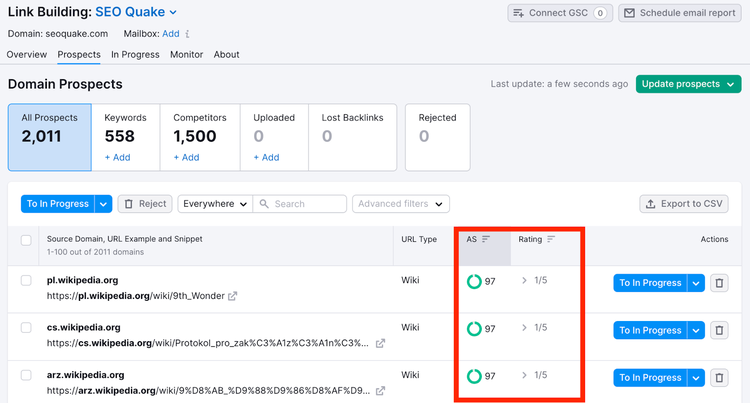Open To In Progress arrow for cs.wikipedia.org
750x403 pixels.
[x=696, y=330]
